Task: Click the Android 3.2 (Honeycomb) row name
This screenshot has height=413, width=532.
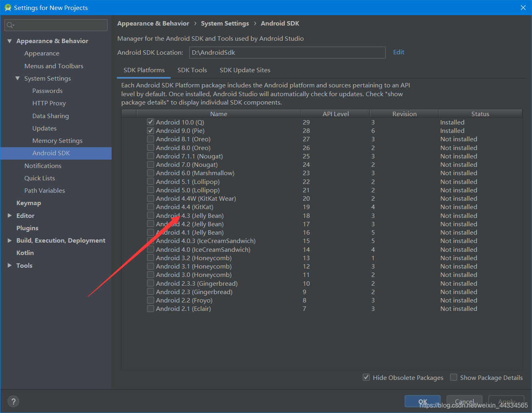Action: click(194, 258)
